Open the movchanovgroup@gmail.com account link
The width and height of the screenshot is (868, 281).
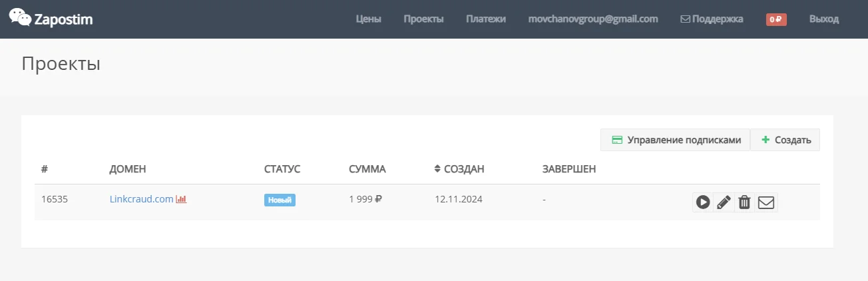592,19
